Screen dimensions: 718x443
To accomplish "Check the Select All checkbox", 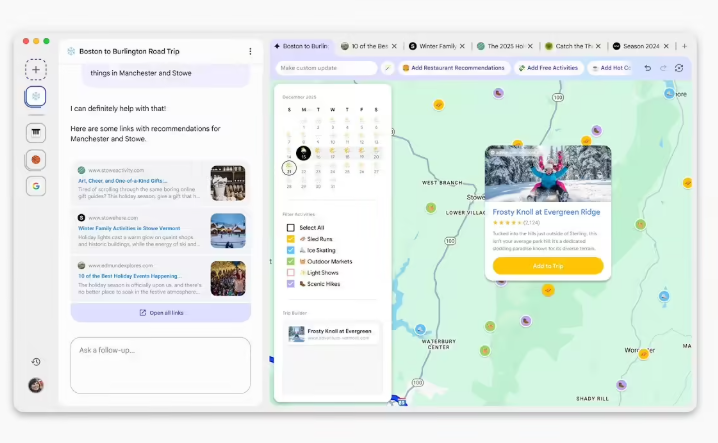I will click(x=291, y=228).
